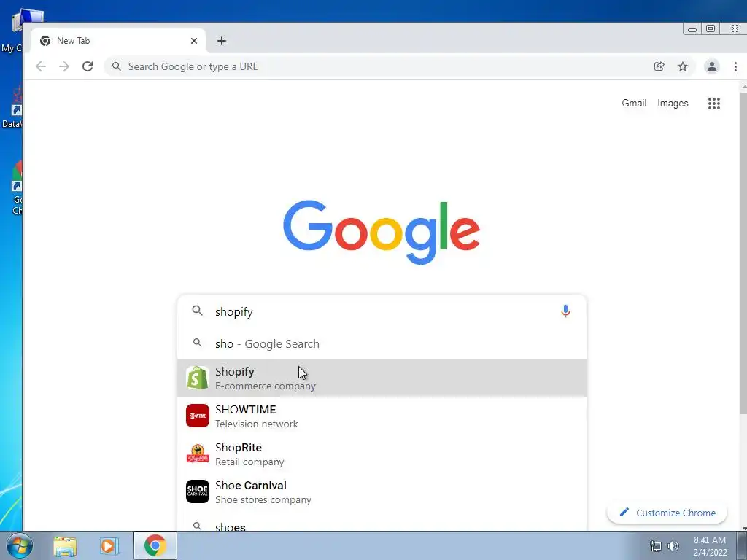Open the Gmail link
Screen dimensions: 747x560
(x=634, y=104)
